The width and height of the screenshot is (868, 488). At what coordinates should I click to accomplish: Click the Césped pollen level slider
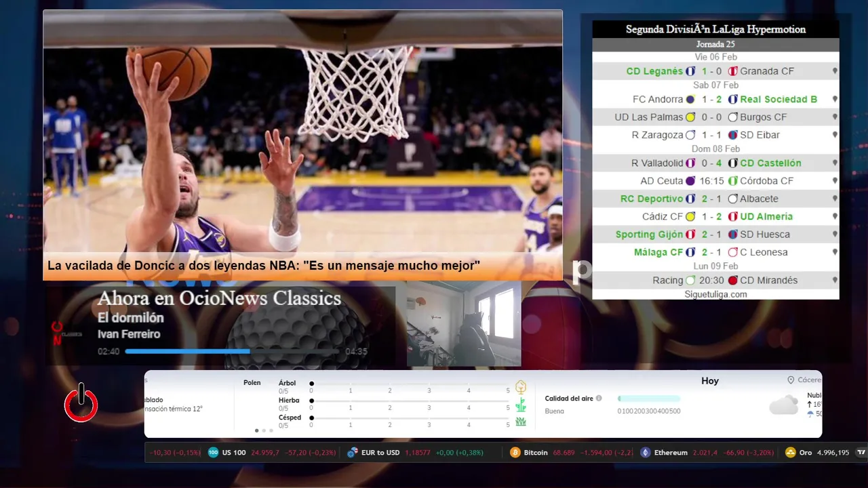[x=410, y=418]
